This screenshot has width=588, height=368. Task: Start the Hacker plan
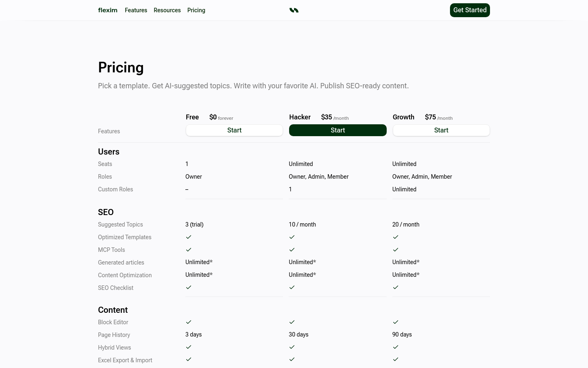(338, 130)
